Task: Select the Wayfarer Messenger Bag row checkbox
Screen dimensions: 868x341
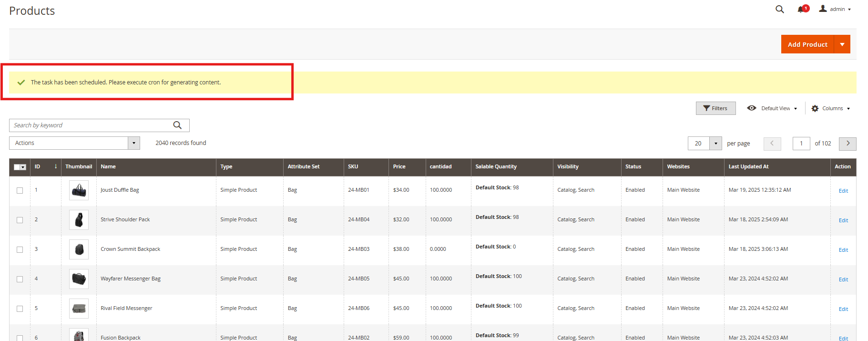Action: pos(20,279)
